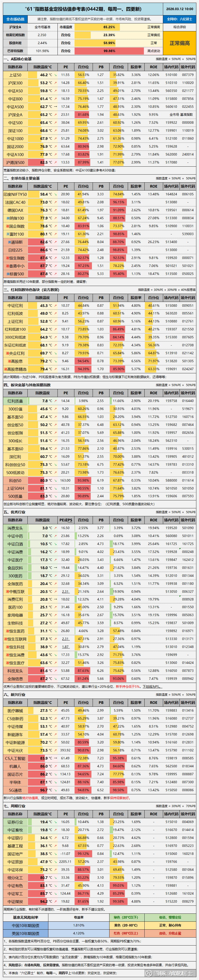The height and width of the screenshot is (980, 199).
Task: Click the 市场温度 65.25% progress bar
Action: [x=109, y=27]
